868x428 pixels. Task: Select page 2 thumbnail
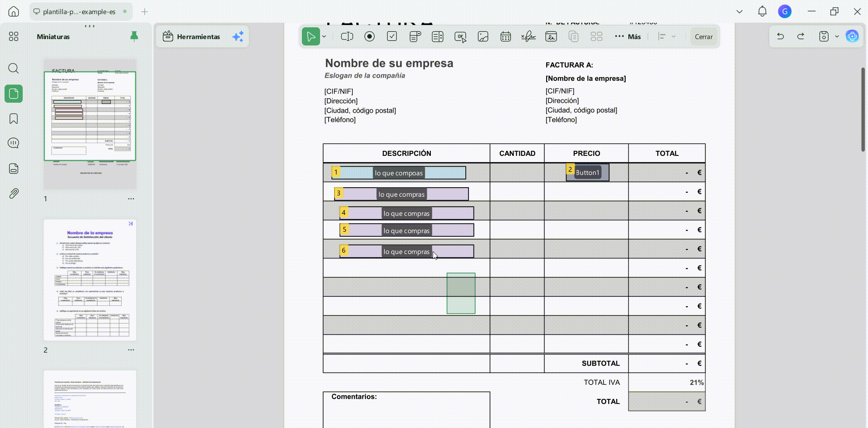point(90,280)
